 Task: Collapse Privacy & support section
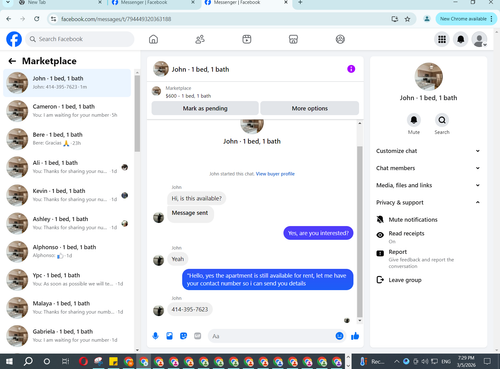point(428,202)
